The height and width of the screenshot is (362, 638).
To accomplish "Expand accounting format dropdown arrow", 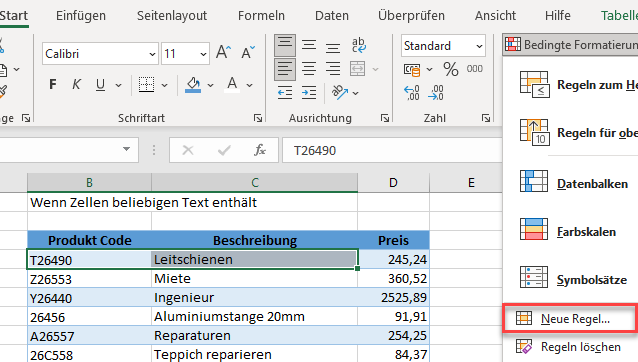I will [x=429, y=70].
